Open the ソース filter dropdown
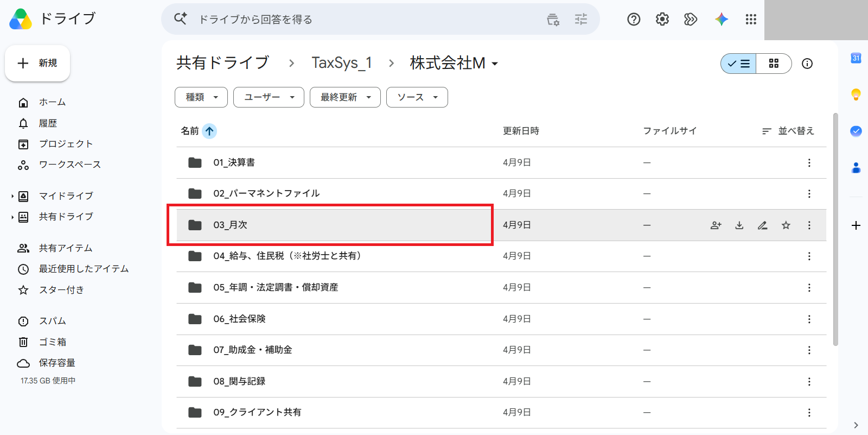The height and width of the screenshot is (435, 868). pyautogui.click(x=417, y=97)
